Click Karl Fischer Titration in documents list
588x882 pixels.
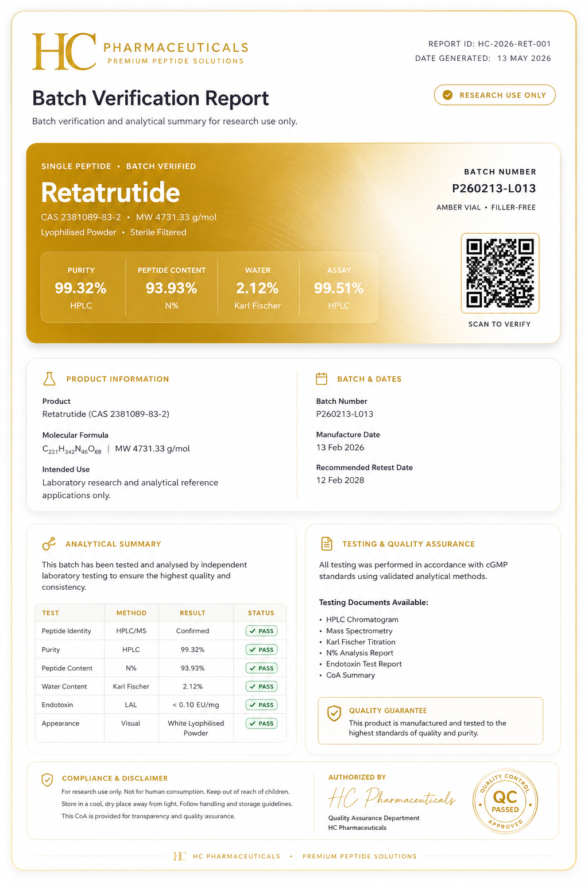point(361,642)
